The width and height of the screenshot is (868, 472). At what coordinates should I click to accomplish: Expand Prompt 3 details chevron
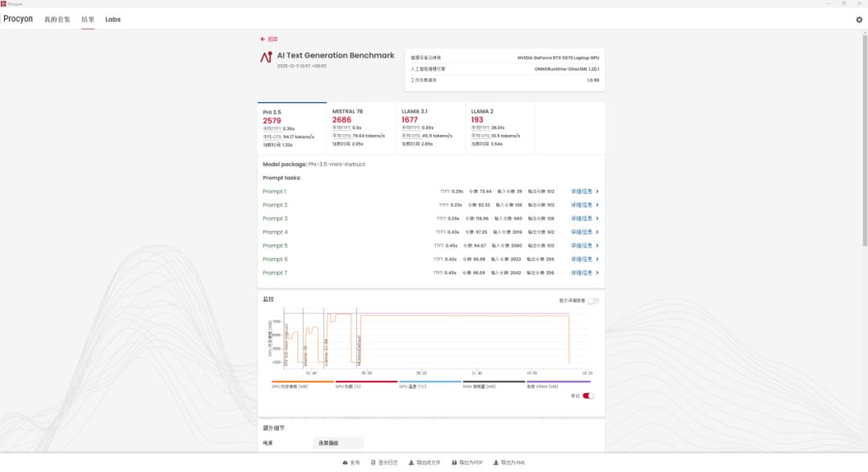click(x=596, y=218)
